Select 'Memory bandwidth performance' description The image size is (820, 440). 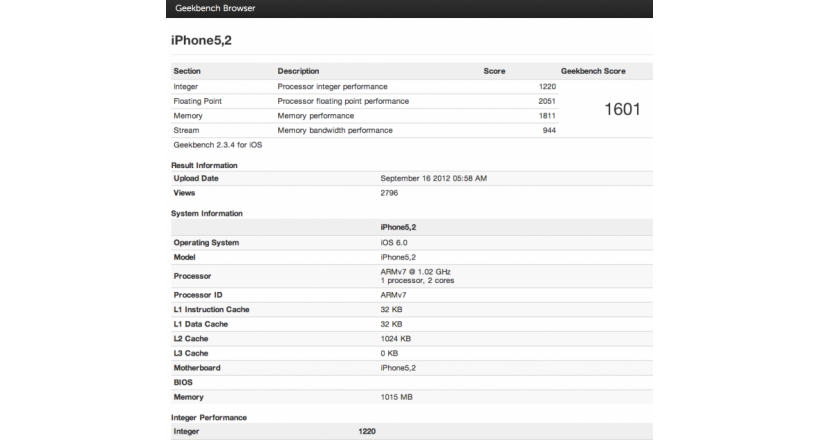coord(335,131)
